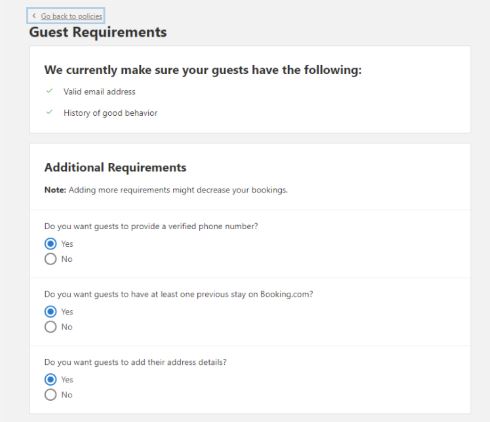Click the History of good behavior text
This screenshot has width=490, height=422.
pyautogui.click(x=110, y=113)
